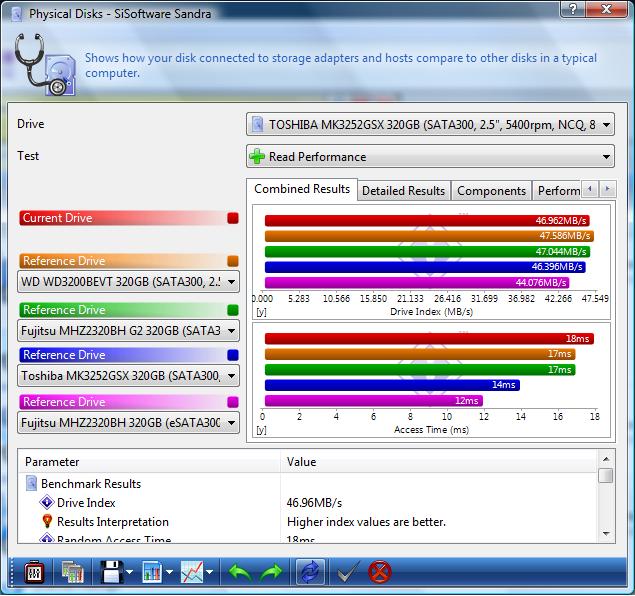Open the Fujitsu MHZ2320BH G2 reference dropdown
The width and height of the screenshot is (635, 596).
(128, 331)
